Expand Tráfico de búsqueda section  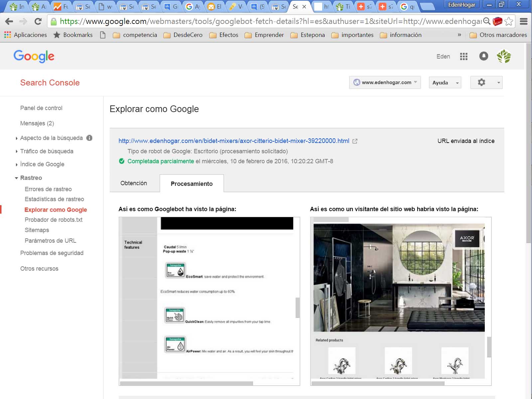(x=47, y=151)
